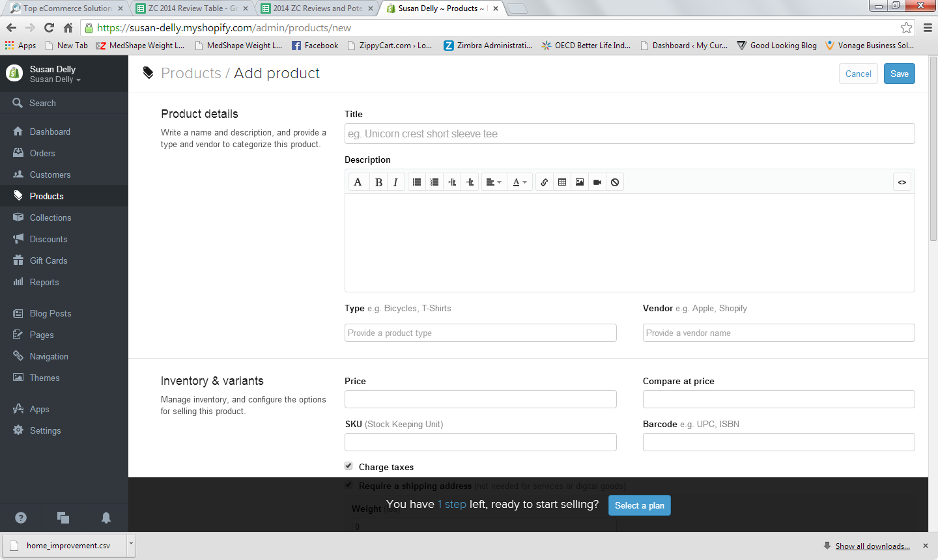The width and height of the screenshot is (938, 560).
Task: Expand Susan Delly account menu
Action: tap(55, 79)
